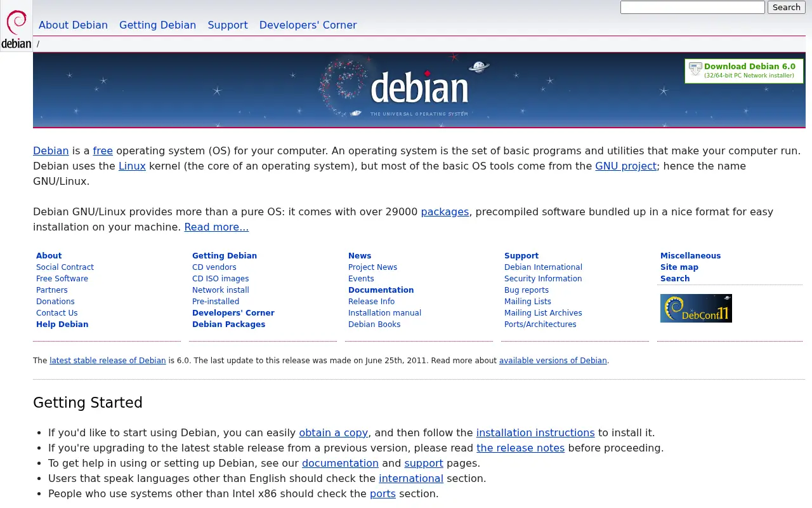The image size is (812, 508).
Task: Open the packages link in the description
Action: tap(445, 212)
